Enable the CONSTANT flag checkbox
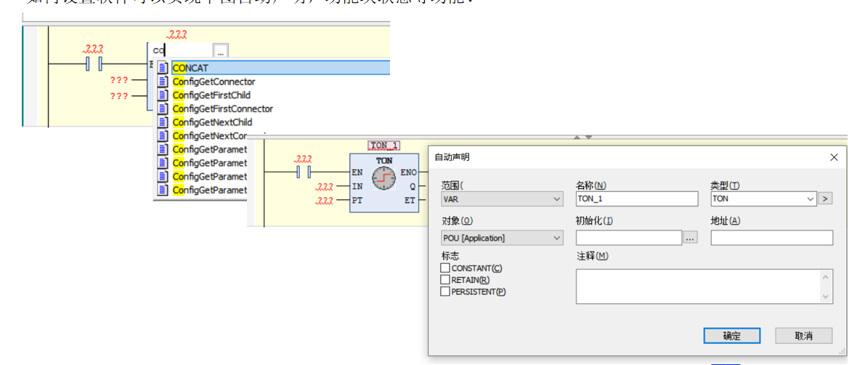 (445, 268)
